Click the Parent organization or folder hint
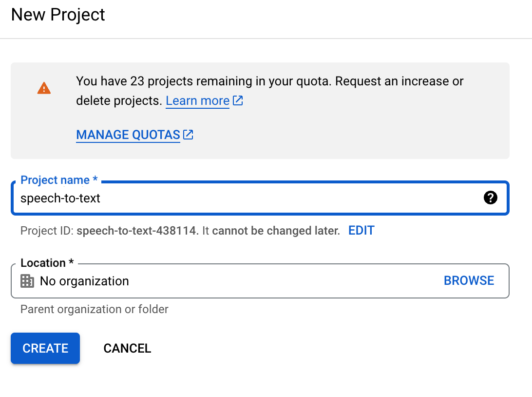 click(x=95, y=309)
